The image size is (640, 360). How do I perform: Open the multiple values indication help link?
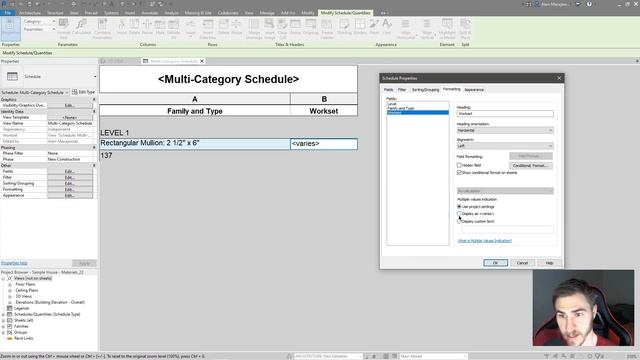(x=484, y=241)
